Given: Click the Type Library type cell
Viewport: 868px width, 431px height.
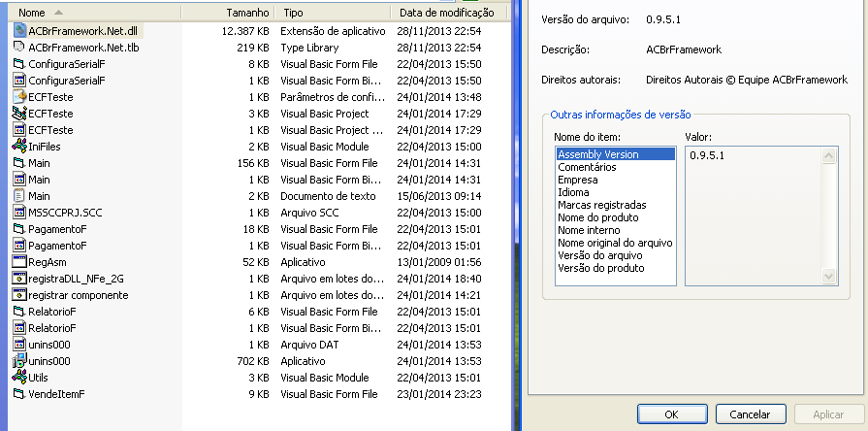Looking at the screenshot, I should click(x=309, y=48).
